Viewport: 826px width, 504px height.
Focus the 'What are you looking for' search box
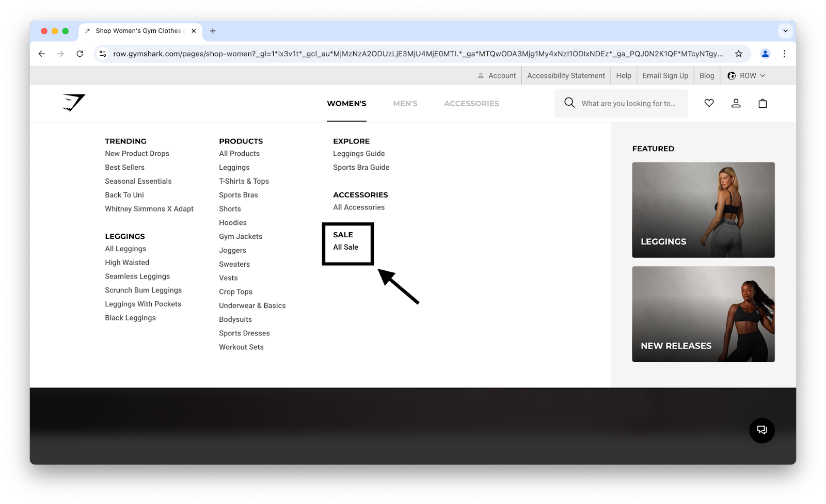(621, 103)
